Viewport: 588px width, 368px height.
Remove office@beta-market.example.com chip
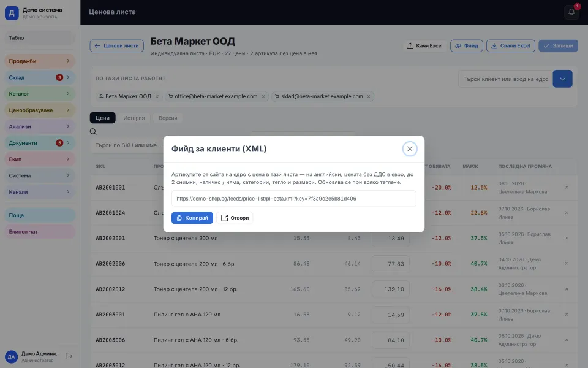coord(263,96)
